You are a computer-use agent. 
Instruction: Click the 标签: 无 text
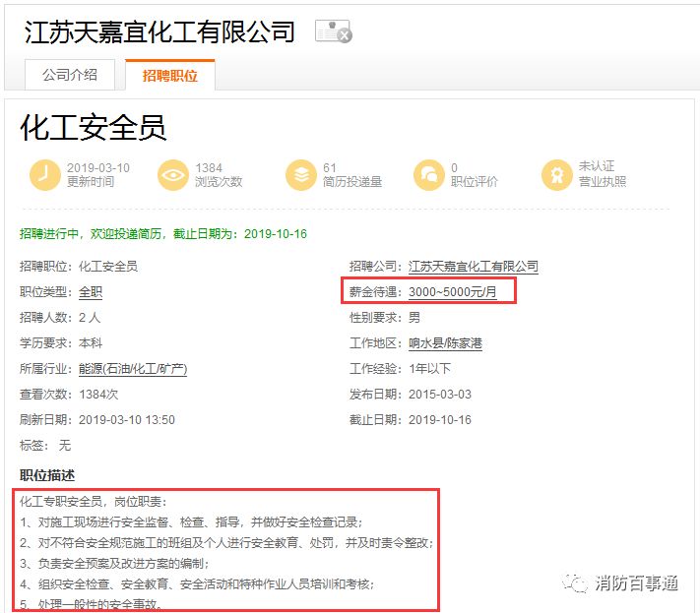[45, 445]
